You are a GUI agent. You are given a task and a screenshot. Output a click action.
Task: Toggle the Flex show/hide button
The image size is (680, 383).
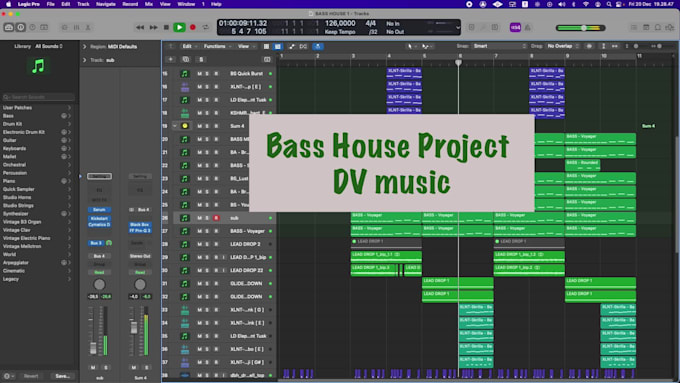pos(303,46)
